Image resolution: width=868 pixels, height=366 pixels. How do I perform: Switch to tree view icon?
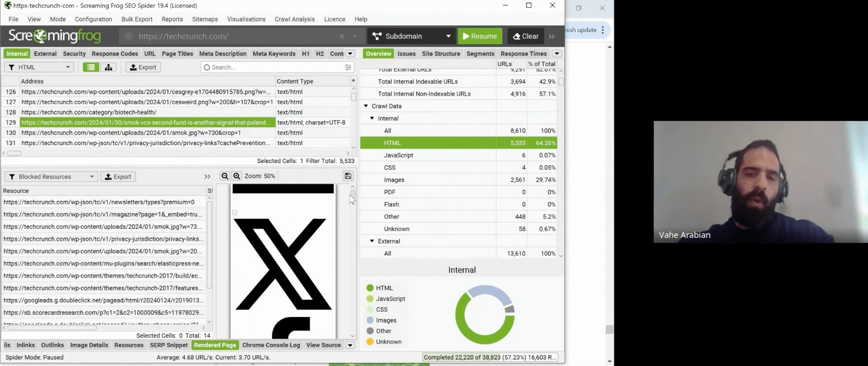109,67
